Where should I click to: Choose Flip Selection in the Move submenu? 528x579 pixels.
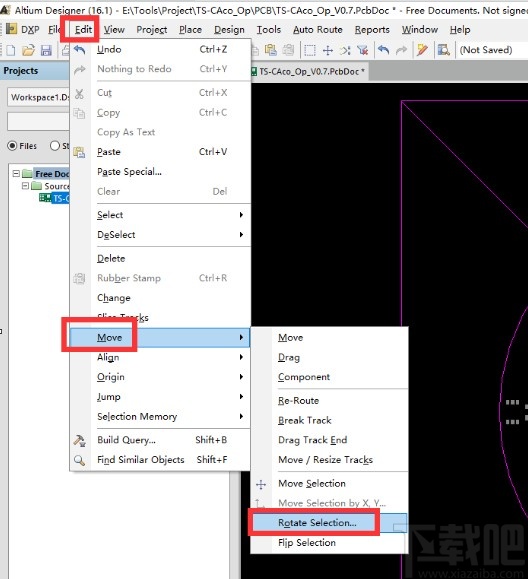[x=329, y=543]
